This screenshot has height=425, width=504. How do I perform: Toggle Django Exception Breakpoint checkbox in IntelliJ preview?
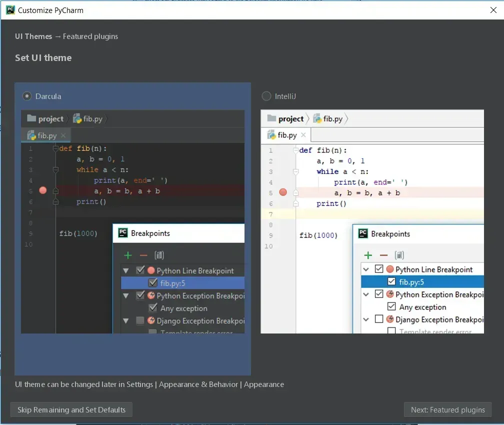point(379,319)
